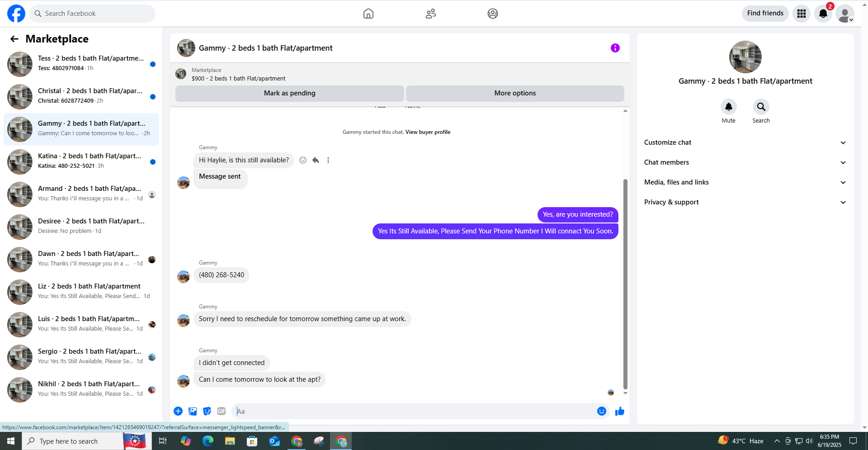Open the notifications bell

(823, 14)
